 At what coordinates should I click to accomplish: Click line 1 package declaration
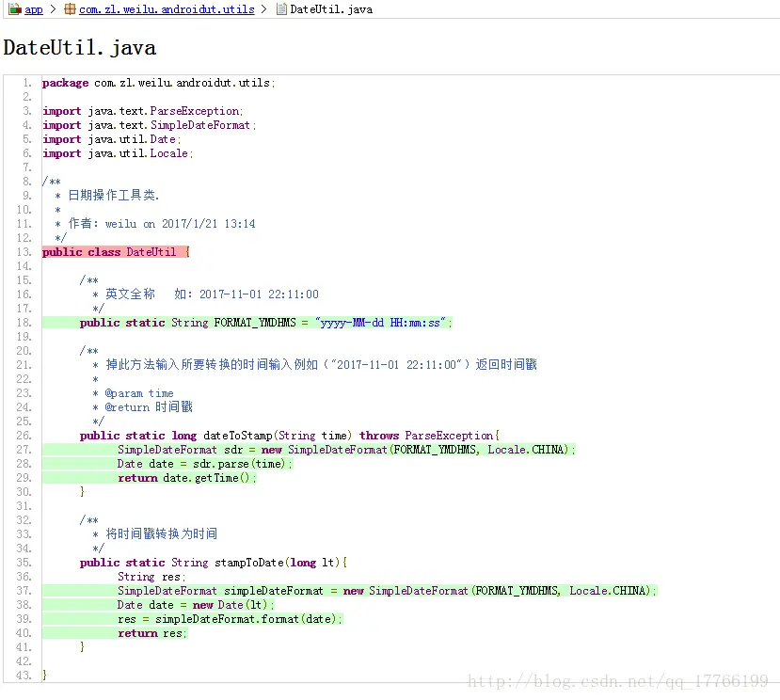click(x=158, y=83)
